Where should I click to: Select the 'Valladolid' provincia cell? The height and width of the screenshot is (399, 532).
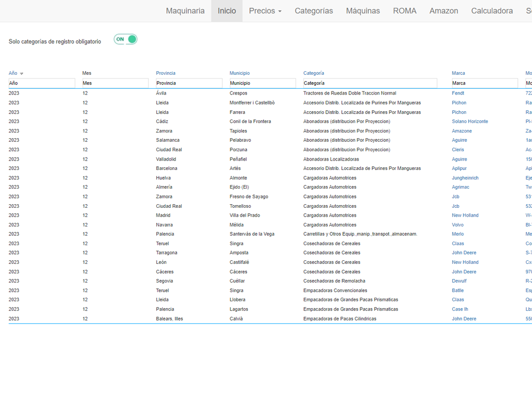pyautogui.click(x=166, y=159)
